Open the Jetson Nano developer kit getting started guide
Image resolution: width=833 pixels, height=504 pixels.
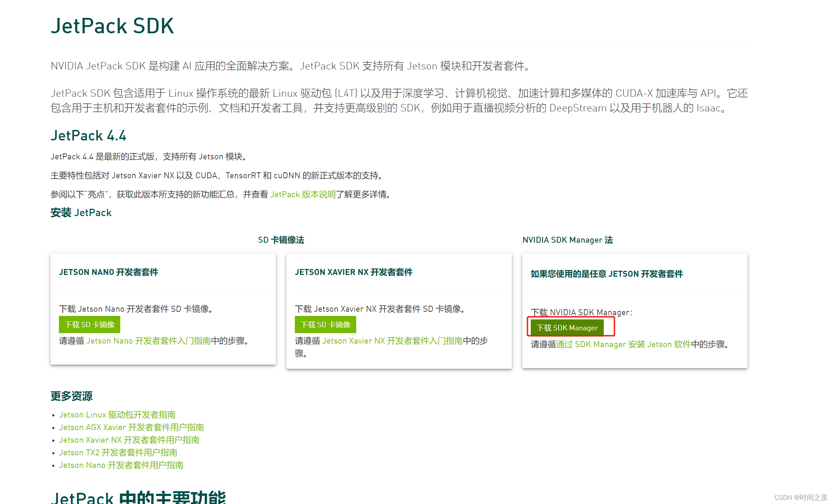(x=148, y=341)
